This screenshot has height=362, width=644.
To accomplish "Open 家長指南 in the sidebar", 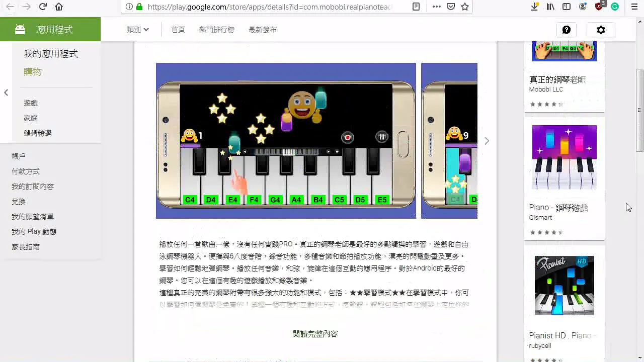I will [x=26, y=247].
